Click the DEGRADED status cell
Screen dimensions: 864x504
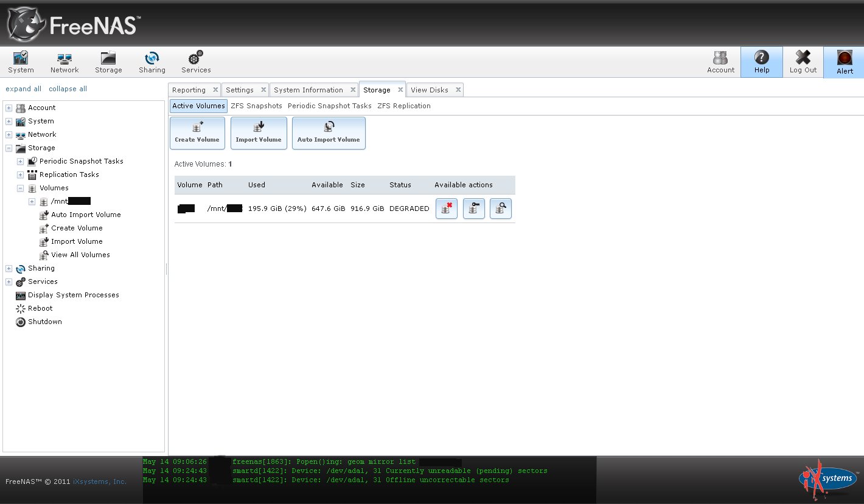tap(409, 209)
